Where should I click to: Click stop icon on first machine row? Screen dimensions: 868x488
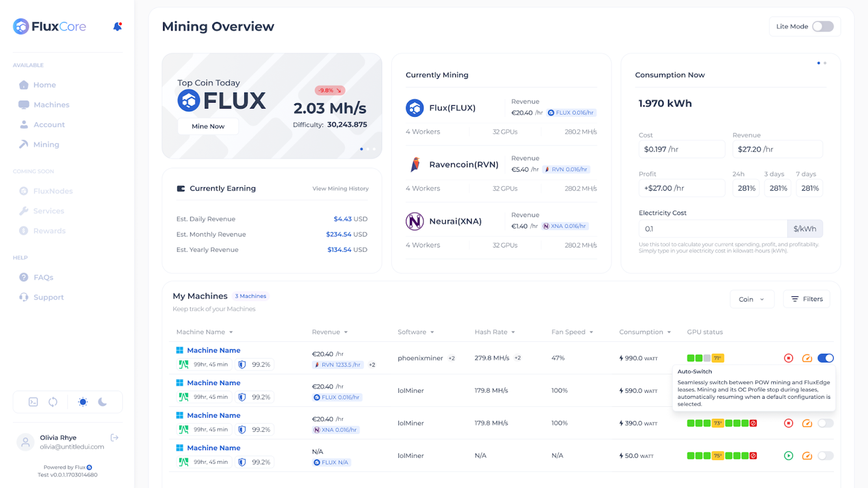coord(789,358)
